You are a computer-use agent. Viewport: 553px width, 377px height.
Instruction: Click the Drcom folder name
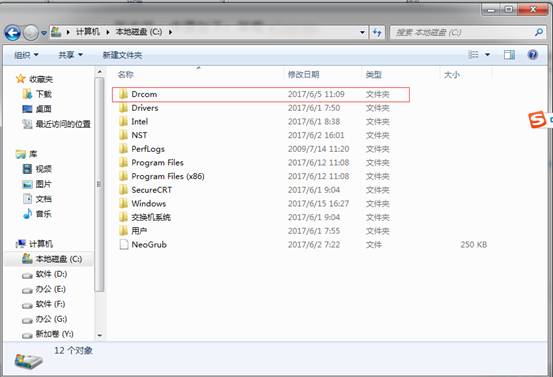point(144,94)
